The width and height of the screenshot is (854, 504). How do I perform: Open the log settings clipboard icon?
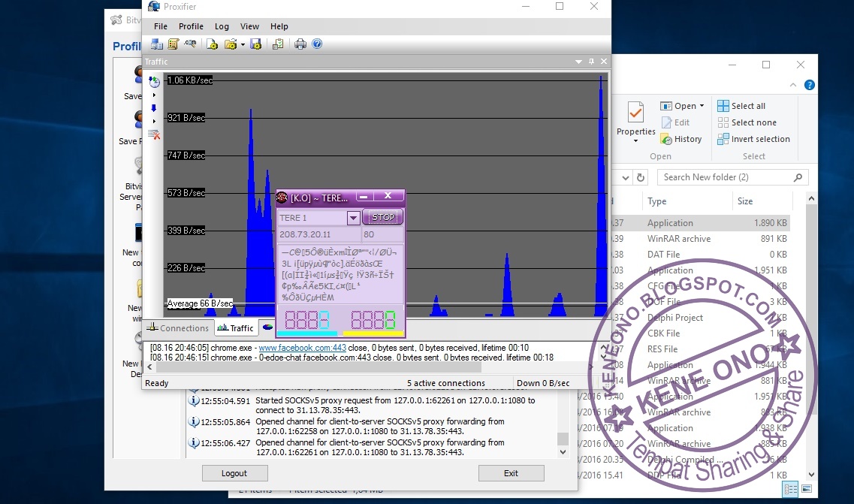click(277, 44)
